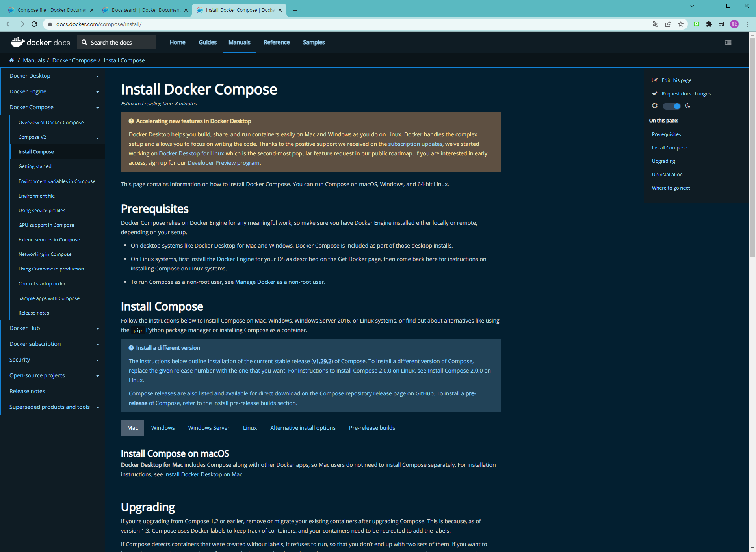This screenshot has height=552, width=756.
Task: Open the Home nav item
Action: tap(177, 42)
